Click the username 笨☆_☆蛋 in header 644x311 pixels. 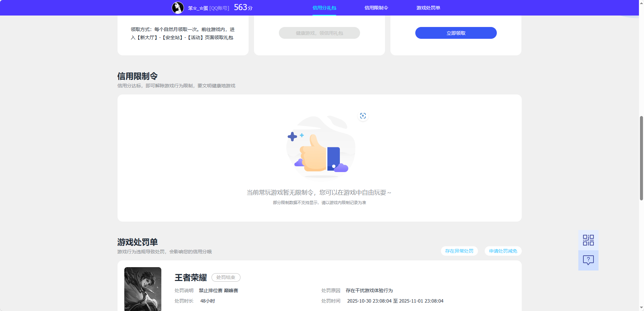pos(198,8)
